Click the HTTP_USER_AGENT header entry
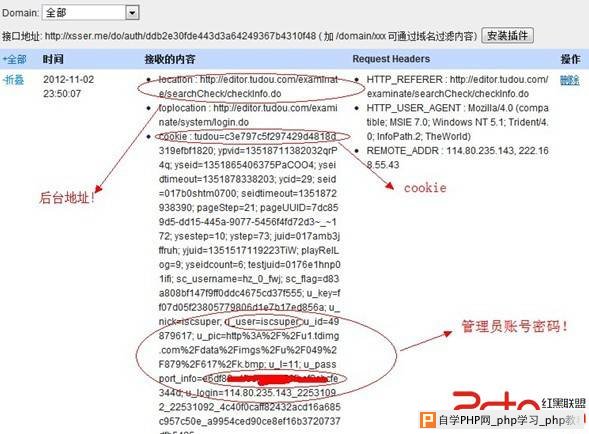589x434 pixels. pos(458,122)
